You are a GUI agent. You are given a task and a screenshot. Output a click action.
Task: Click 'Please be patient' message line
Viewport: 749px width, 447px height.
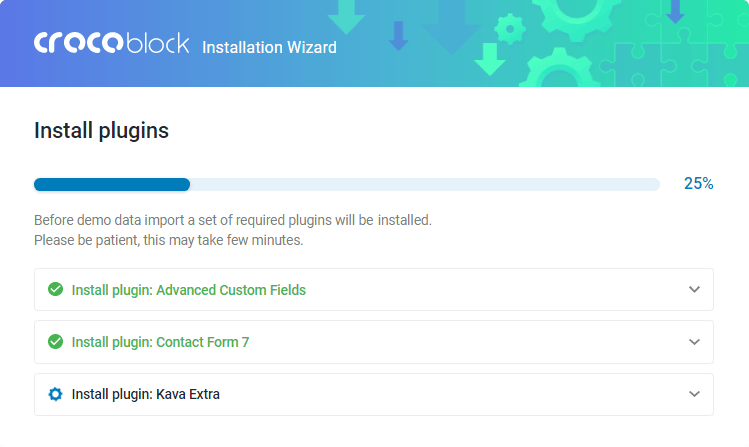pos(169,240)
